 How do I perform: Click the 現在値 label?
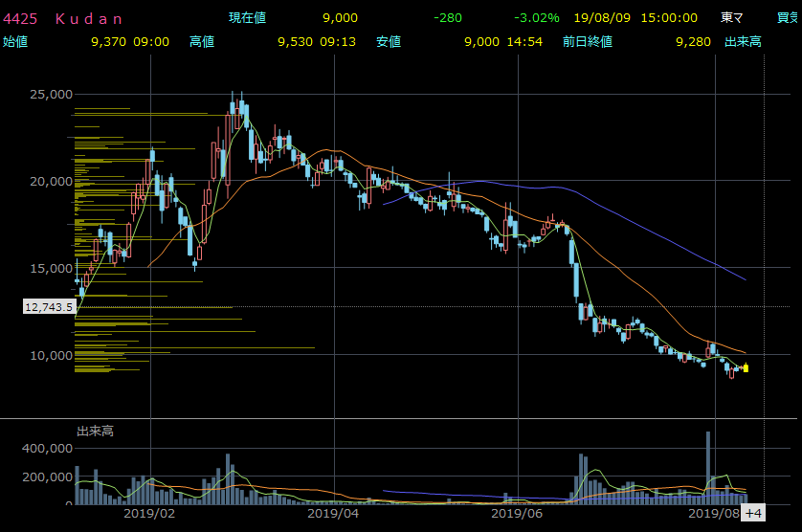(247, 18)
